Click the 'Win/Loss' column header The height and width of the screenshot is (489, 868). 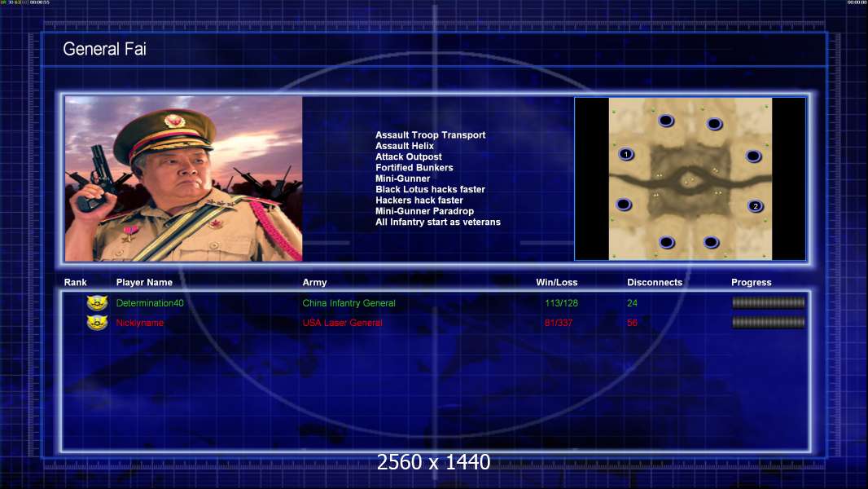pyautogui.click(x=557, y=283)
